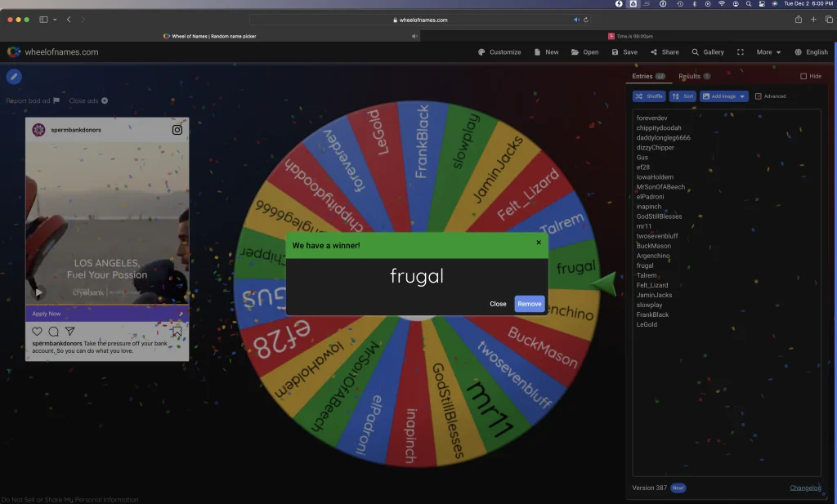Mute audio via address bar speaker icon
Viewport: 837px width, 504px height.
tap(576, 20)
